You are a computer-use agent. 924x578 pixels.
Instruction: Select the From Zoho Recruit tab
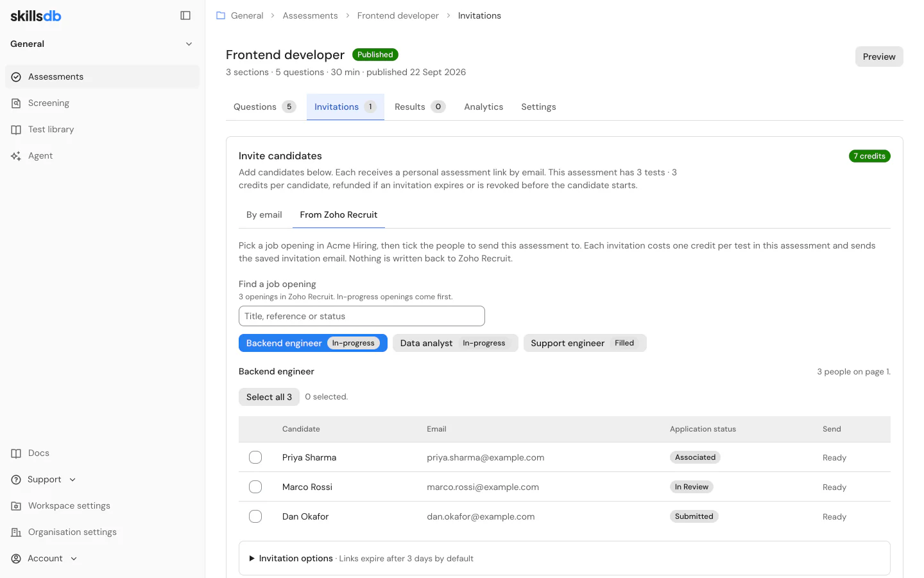click(x=339, y=215)
